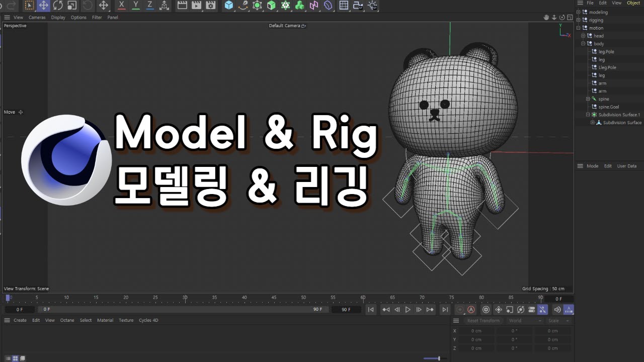Toggle the Position keyframe recording icon
The width and height of the screenshot is (644, 362).
point(499,310)
